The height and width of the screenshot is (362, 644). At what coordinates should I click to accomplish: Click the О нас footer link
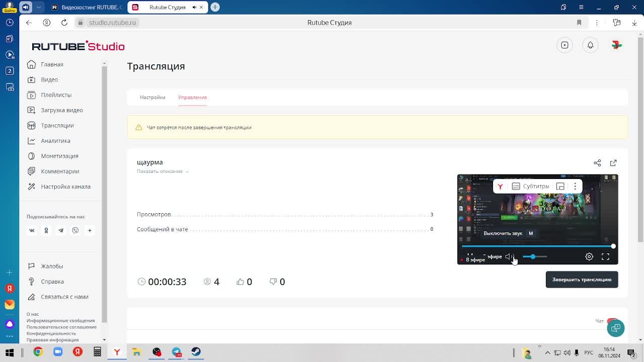tap(33, 314)
